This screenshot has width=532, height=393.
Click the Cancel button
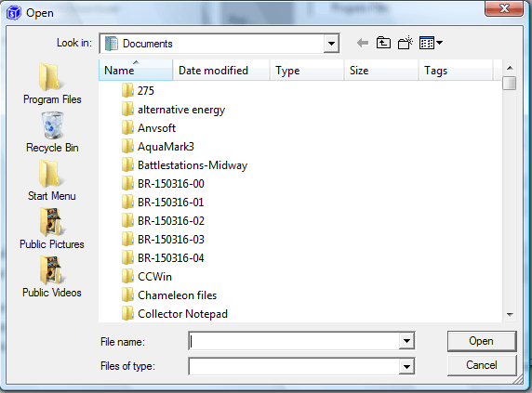point(482,365)
